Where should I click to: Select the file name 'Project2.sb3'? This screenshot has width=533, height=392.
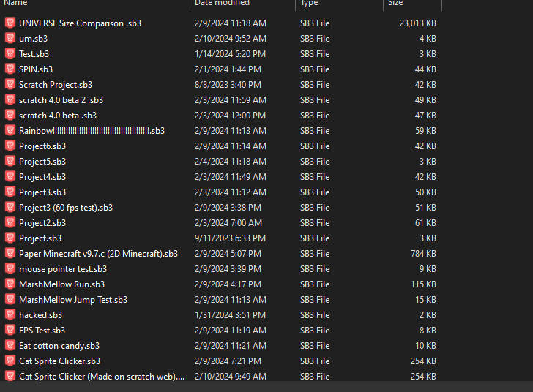pos(42,223)
